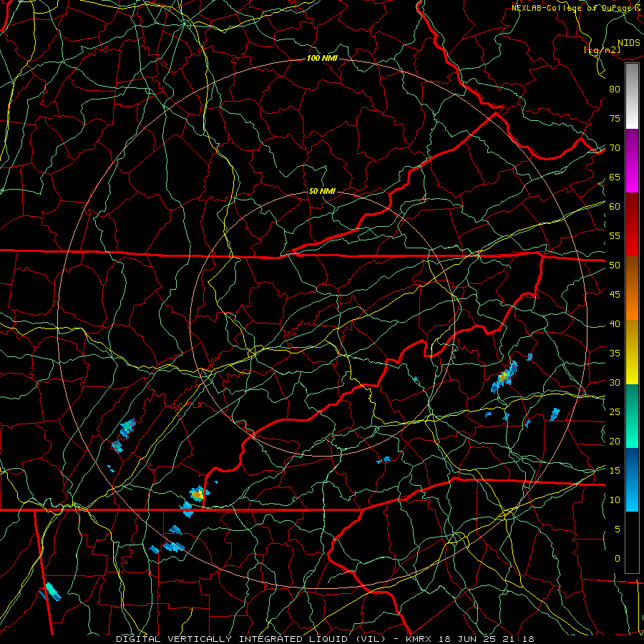
Task: Click the scale value 35
Action: (615, 353)
